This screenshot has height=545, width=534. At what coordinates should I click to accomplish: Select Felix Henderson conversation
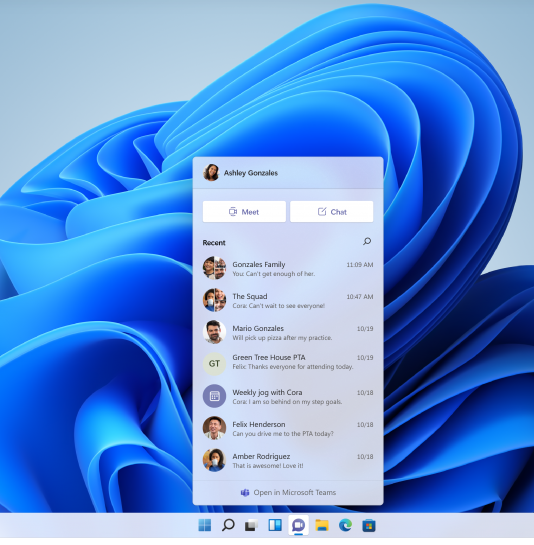point(288,429)
